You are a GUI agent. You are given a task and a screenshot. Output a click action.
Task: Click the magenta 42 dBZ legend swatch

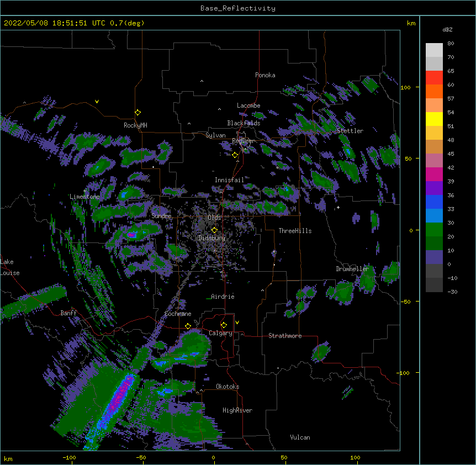(434, 174)
